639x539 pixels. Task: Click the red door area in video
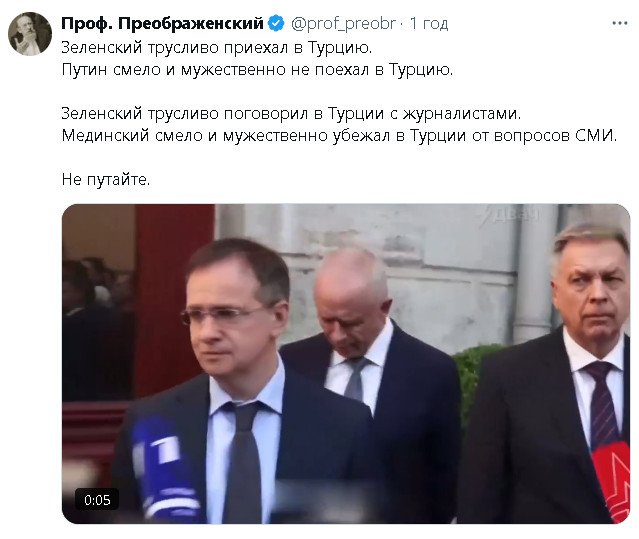click(x=175, y=299)
